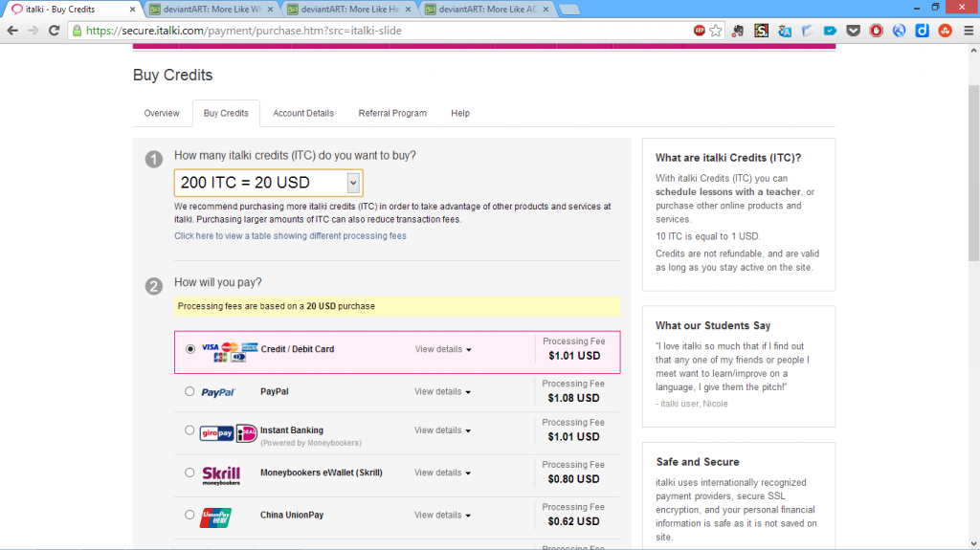Image resolution: width=980 pixels, height=550 pixels.
Task: Select the China UnionPay radio button
Action: 189,515
